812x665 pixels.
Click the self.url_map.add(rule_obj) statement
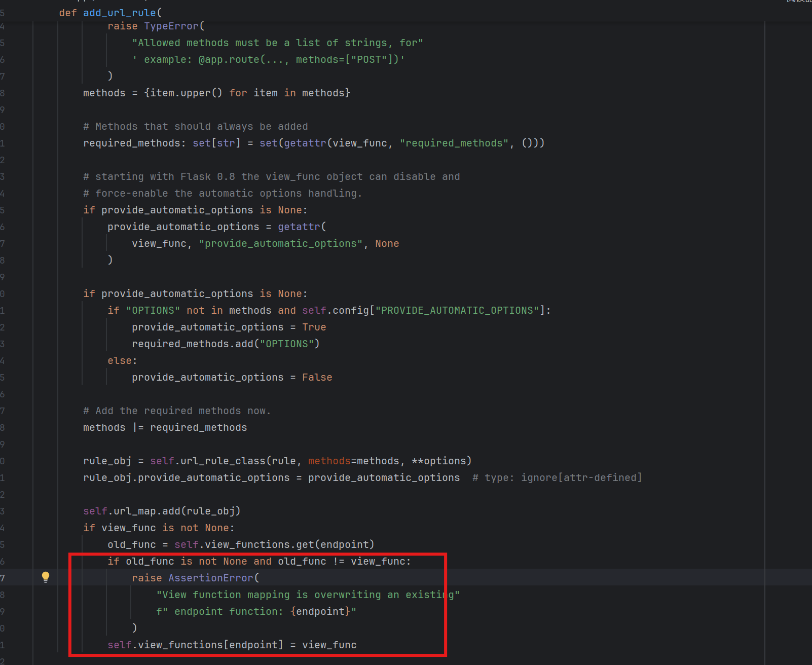click(x=162, y=511)
